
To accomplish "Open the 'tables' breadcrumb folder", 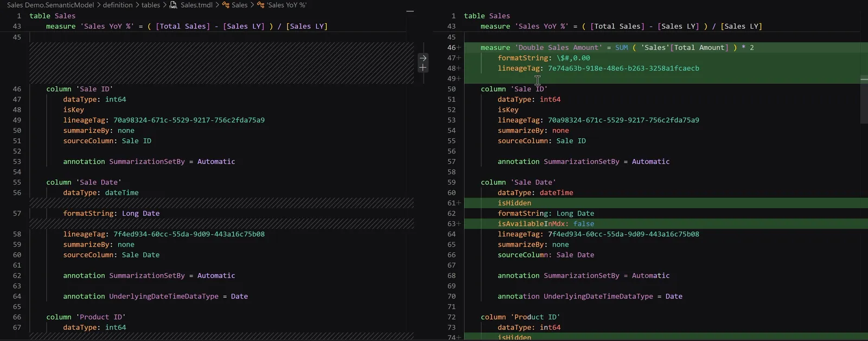I will click(x=151, y=5).
